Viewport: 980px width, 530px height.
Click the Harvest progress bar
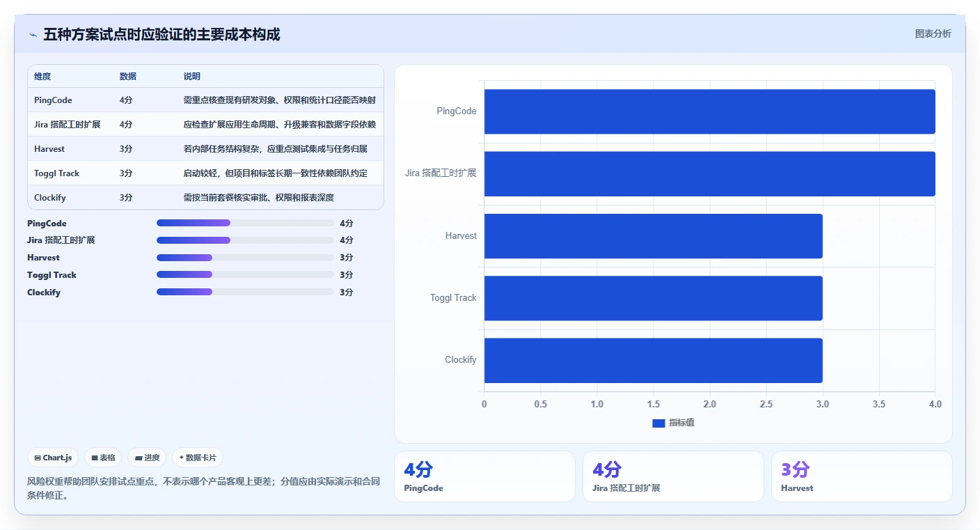point(245,258)
